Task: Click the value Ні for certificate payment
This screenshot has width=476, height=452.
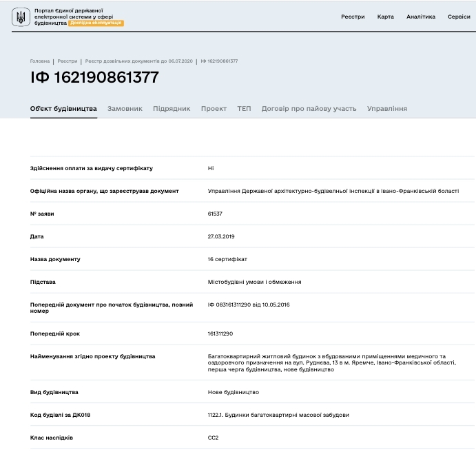Action: click(x=211, y=168)
